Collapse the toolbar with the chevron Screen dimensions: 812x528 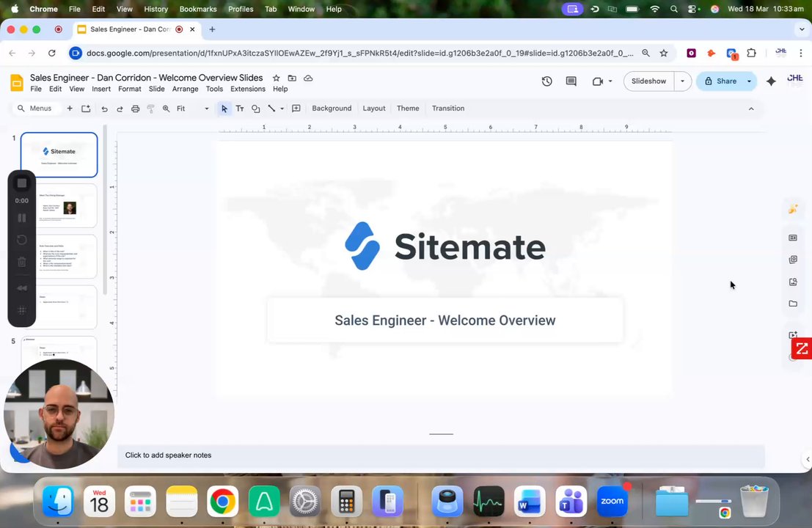(x=751, y=109)
